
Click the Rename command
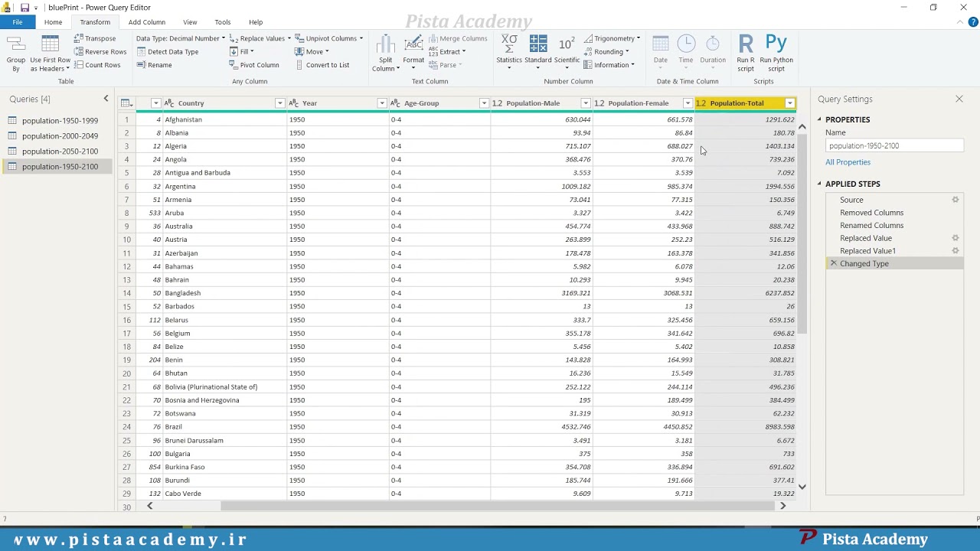pos(155,65)
